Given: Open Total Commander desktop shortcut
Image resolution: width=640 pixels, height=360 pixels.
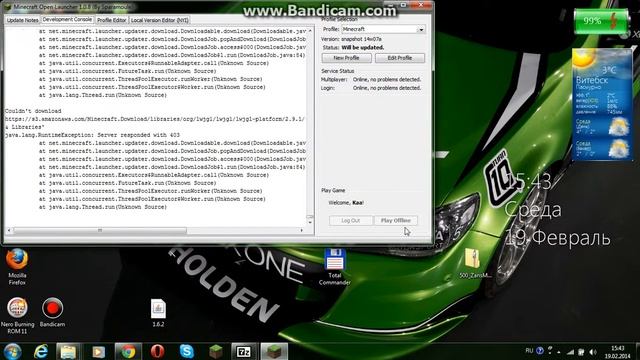Looking at the screenshot, I should pos(335,267).
